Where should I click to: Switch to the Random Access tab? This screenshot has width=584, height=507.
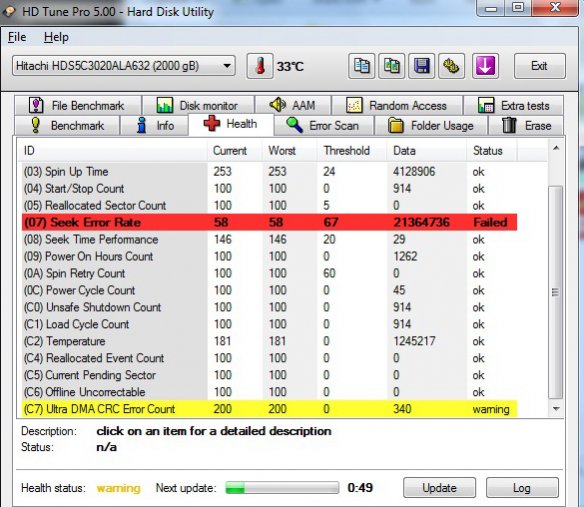(397, 105)
